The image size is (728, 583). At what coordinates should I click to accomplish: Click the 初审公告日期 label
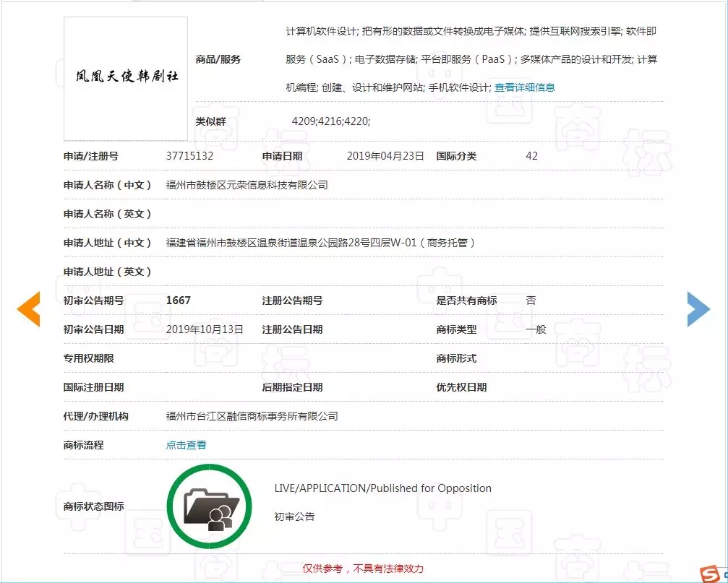point(94,329)
